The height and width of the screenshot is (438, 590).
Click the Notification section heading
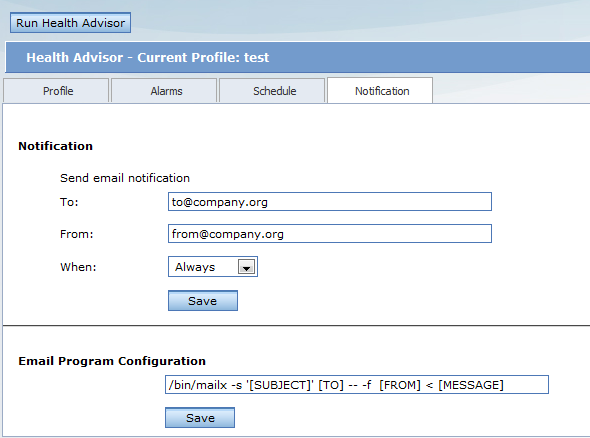pos(55,146)
